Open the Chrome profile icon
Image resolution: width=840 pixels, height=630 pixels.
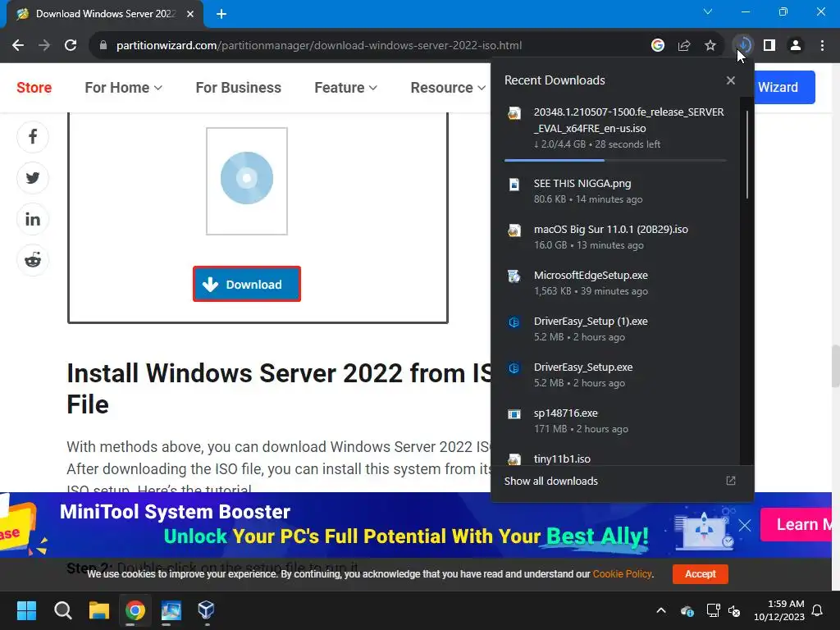(x=796, y=46)
